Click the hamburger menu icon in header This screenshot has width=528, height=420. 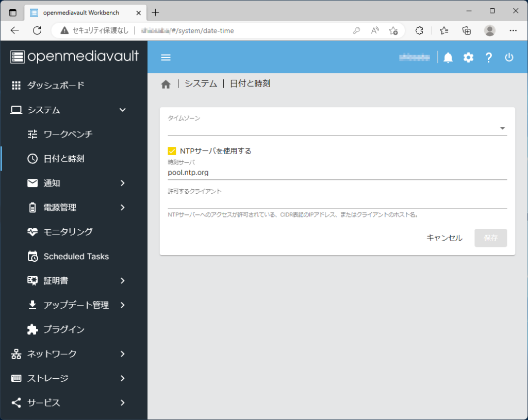pyautogui.click(x=166, y=57)
